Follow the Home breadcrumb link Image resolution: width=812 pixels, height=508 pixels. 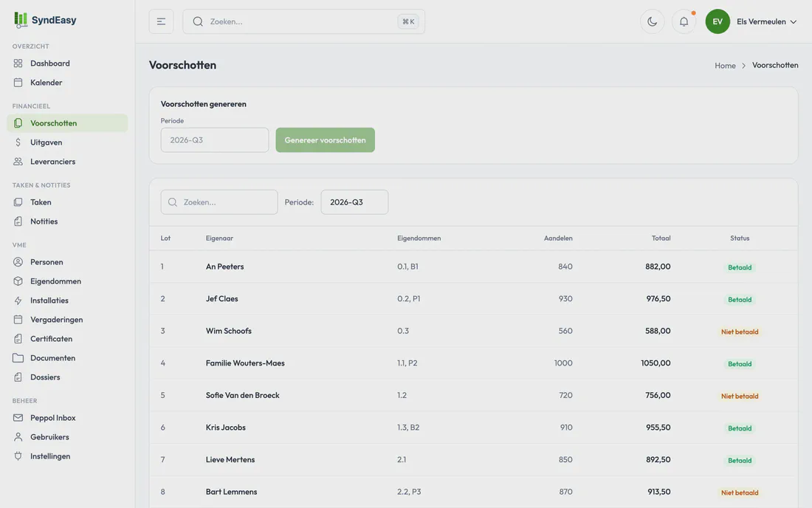pos(725,65)
